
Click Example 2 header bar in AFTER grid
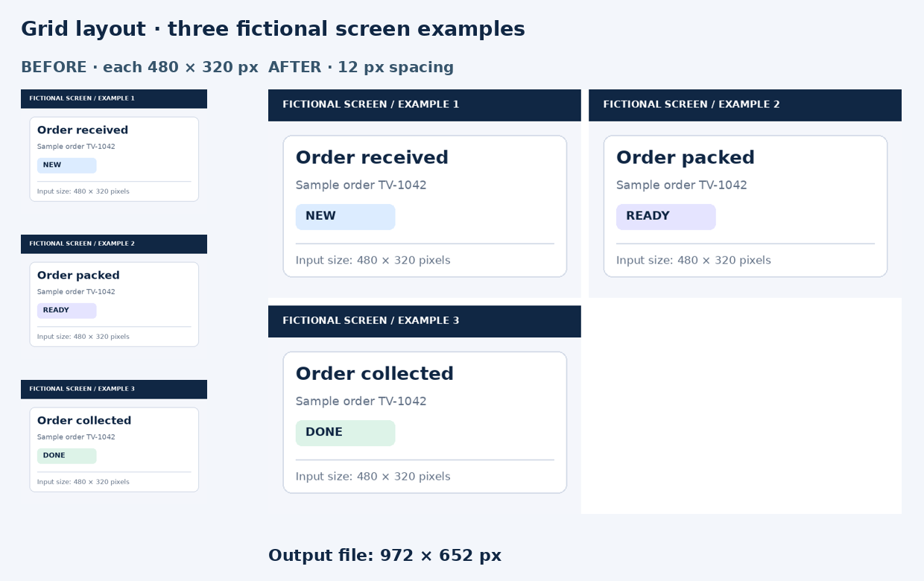coord(745,105)
